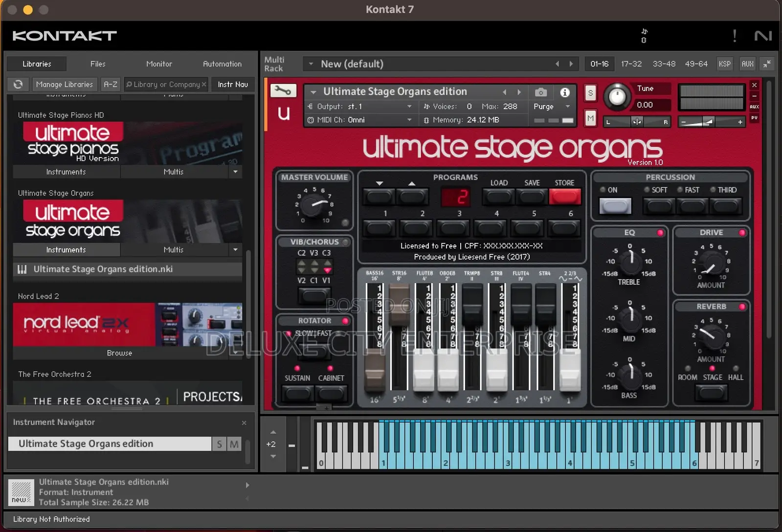Toggle the ROTATOR power LED
Image resolution: width=782 pixels, height=532 pixels.
(x=345, y=321)
